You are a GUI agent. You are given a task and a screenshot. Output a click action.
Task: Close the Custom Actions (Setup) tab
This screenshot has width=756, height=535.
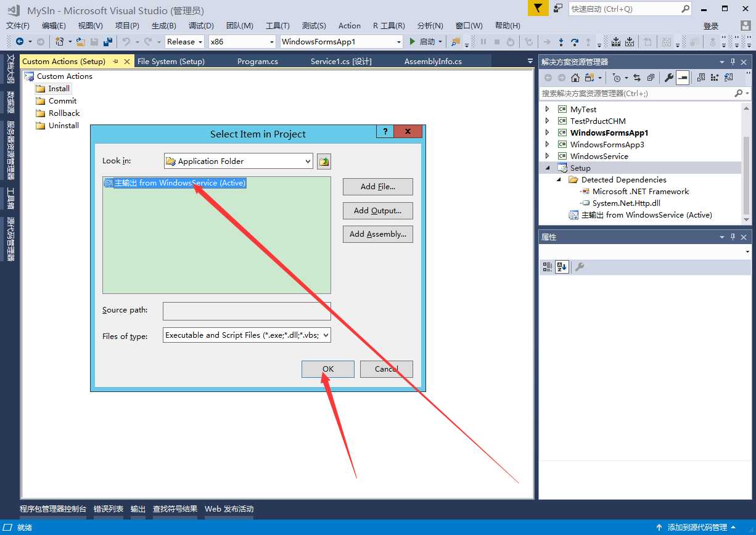tap(128, 62)
